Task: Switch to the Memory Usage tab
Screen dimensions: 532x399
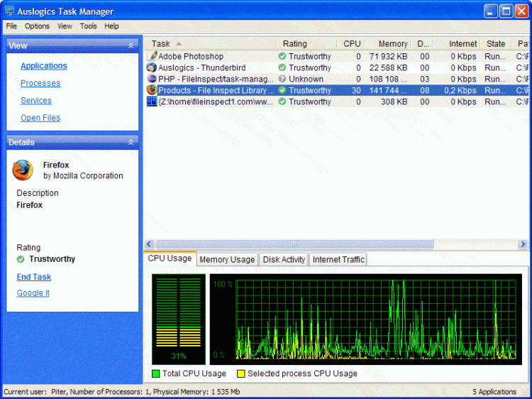Action: [x=227, y=259]
